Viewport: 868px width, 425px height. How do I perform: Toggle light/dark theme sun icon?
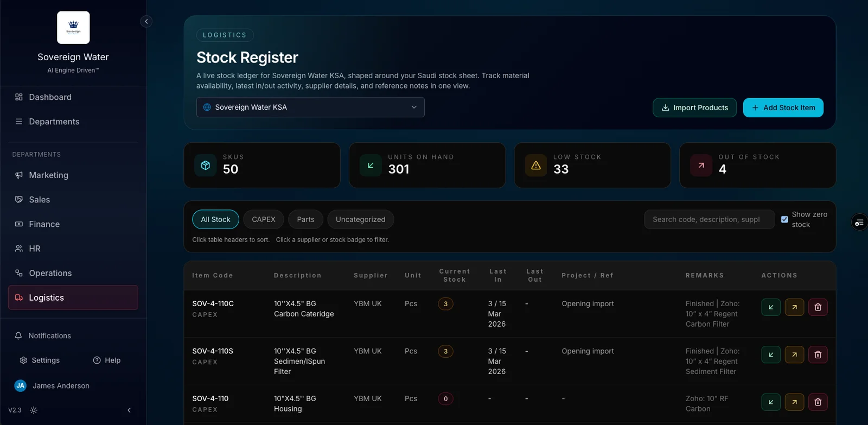(x=34, y=410)
